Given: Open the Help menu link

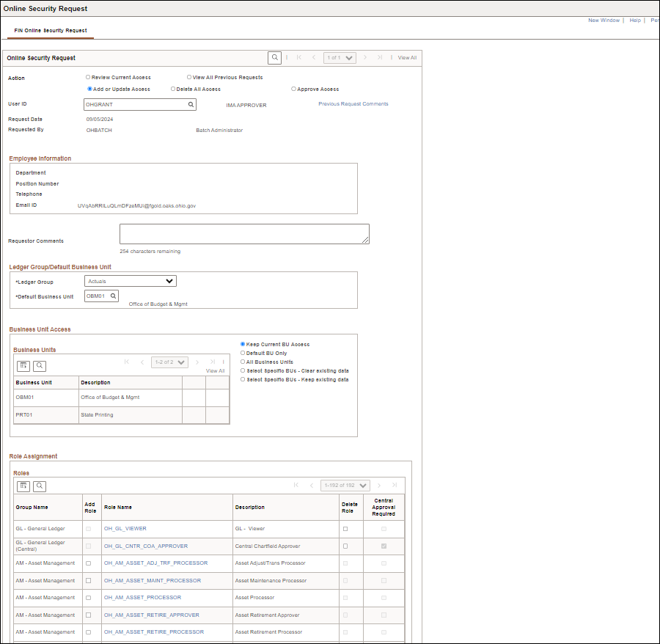Looking at the screenshot, I should [635, 21].
